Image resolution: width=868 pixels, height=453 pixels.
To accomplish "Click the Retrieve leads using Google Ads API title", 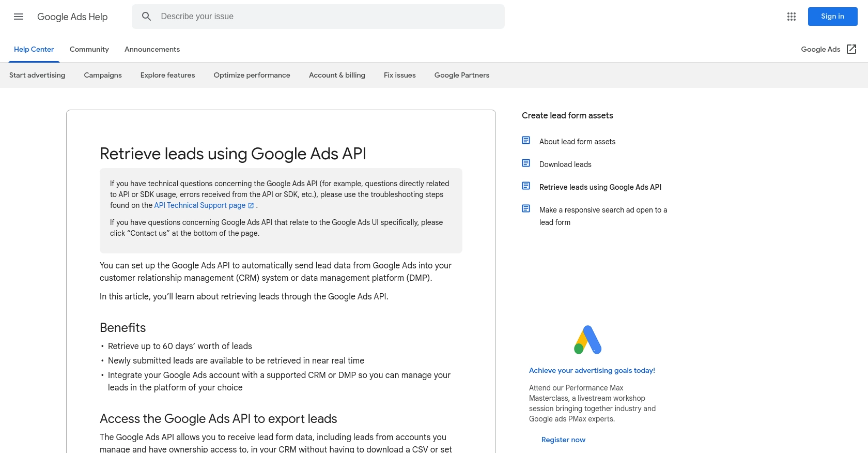I will (x=233, y=154).
